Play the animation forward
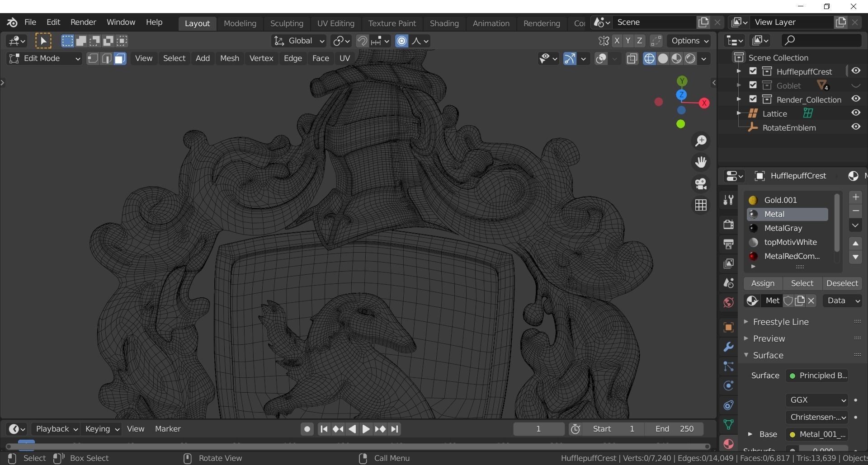The height and width of the screenshot is (465, 868). tap(366, 429)
